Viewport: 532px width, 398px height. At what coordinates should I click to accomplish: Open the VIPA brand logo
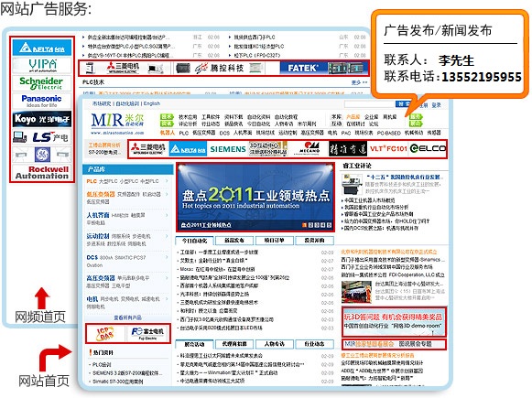[42, 65]
